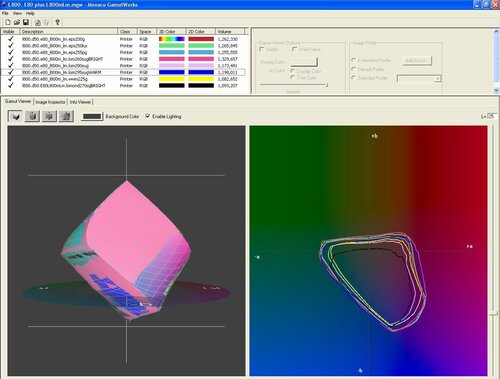Viewport: 500px width, 379px height.
Task: Select the second 3D view mode button
Action: pyautogui.click(x=32, y=116)
